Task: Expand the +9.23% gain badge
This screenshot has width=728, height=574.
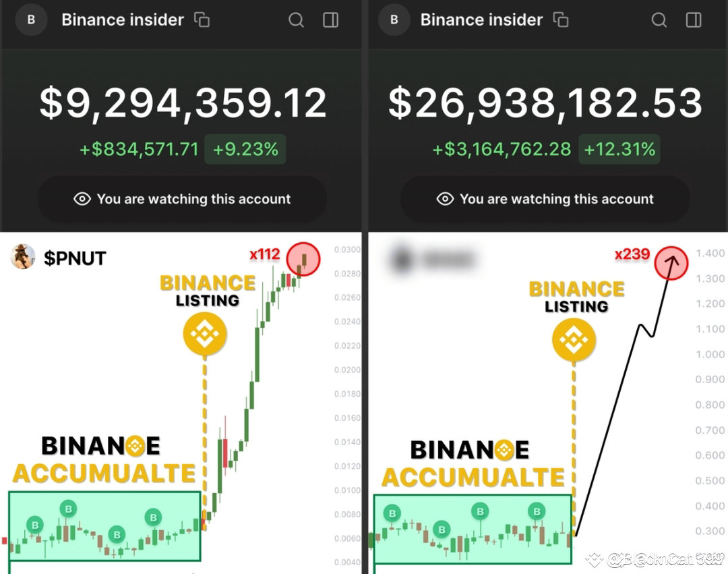Action: coord(245,149)
